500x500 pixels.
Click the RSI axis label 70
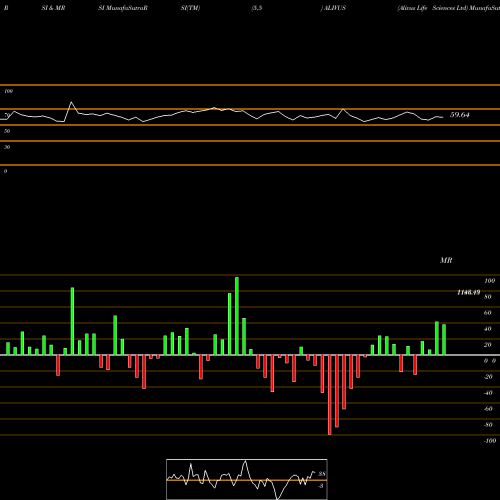coord(7,115)
